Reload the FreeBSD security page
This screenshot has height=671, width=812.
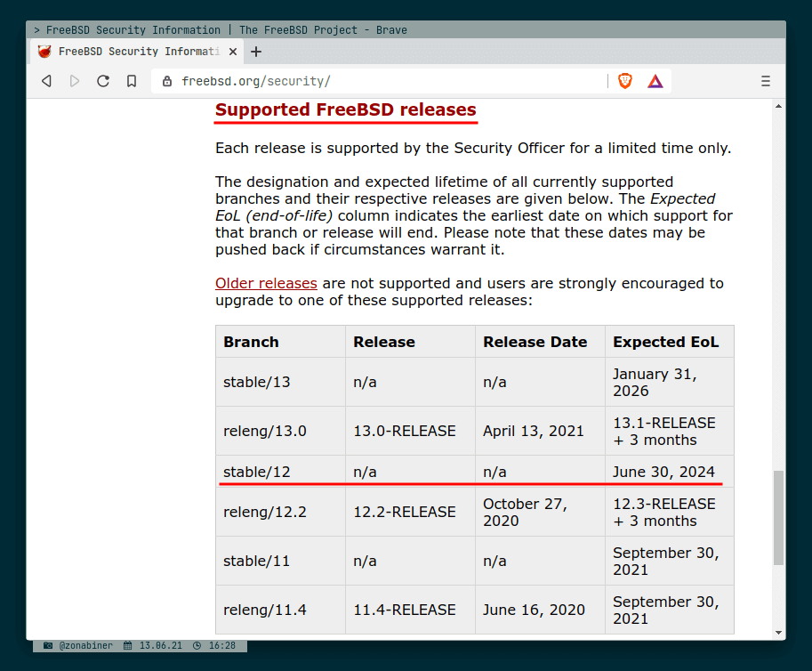pos(103,81)
